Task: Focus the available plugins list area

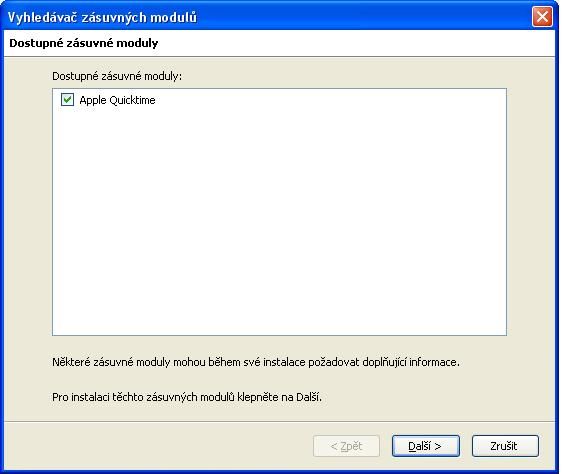Action: pos(279,212)
